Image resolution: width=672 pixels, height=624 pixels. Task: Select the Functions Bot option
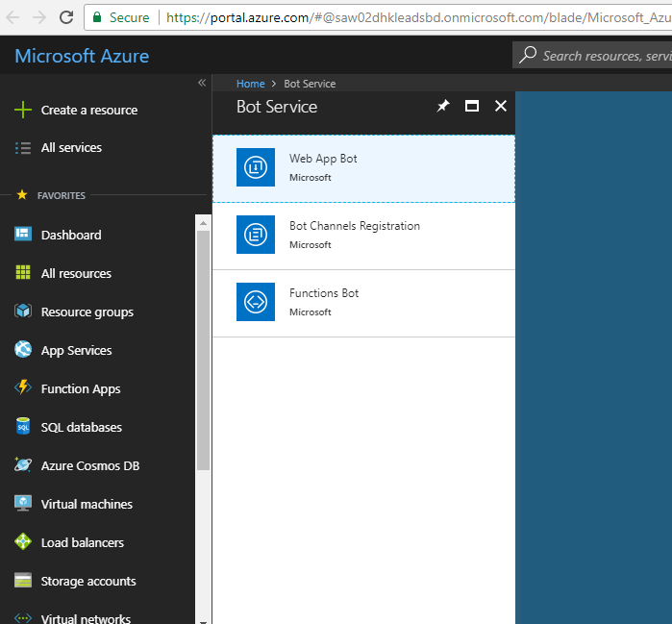coord(363,304)
